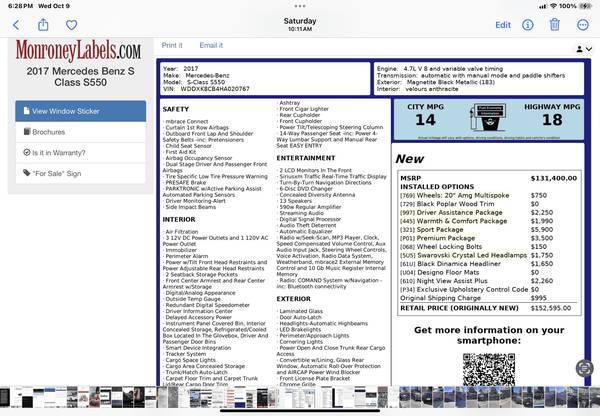Image resolution: width=600 pixels, height=416 pixels.
Task: Select 2017 Mercedes Benz S Class S550 title
Action: 80,77
